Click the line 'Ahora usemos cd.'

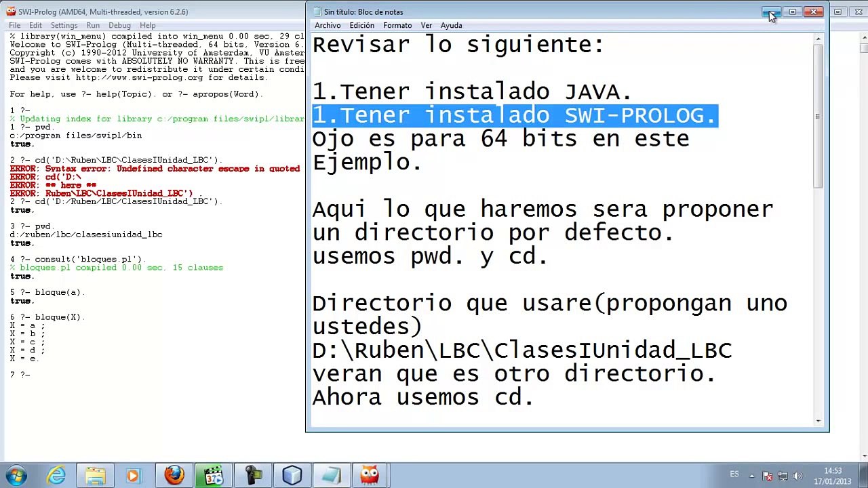tap(423, 397)
